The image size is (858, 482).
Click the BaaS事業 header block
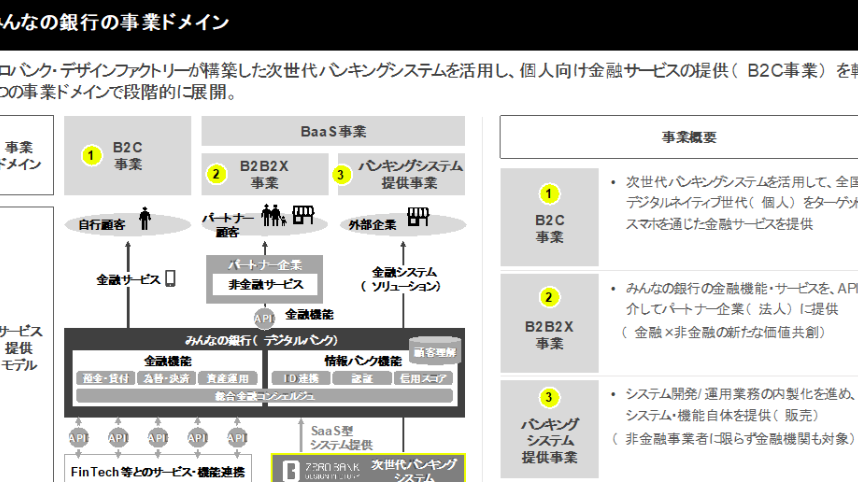pyautogui.click(x=333, y=131)
